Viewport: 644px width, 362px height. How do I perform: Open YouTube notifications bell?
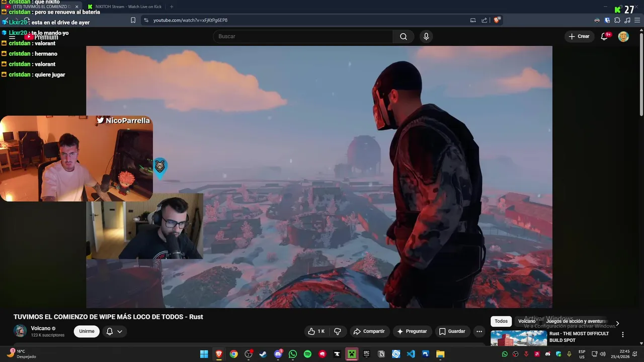tap(605, 36)
